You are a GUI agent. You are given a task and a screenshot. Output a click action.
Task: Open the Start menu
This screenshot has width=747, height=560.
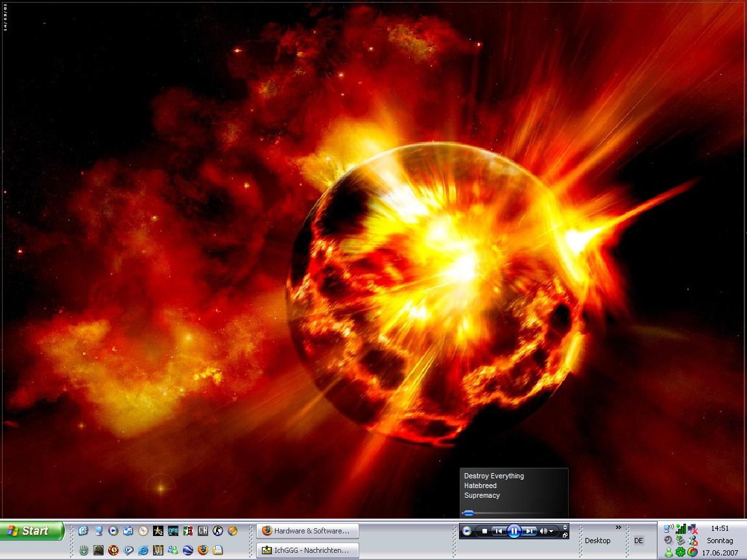32,531
